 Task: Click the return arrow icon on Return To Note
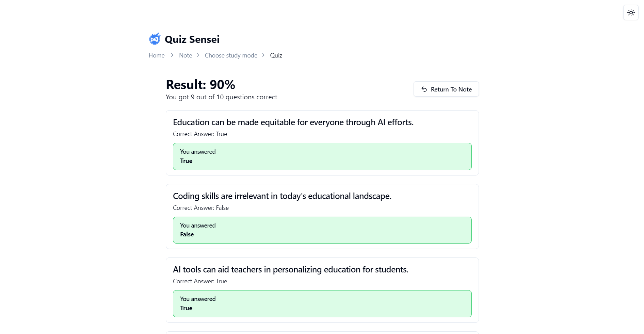click(x=424, y=89)
